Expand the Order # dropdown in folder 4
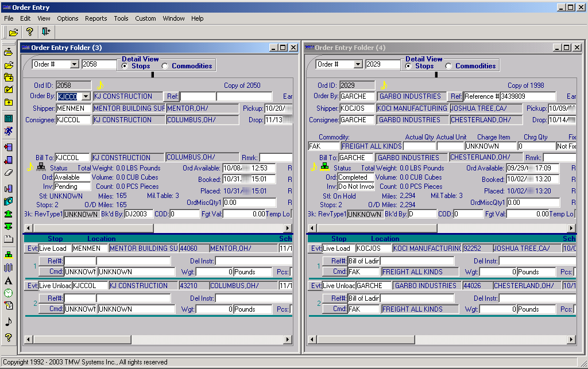Viewport: 588px width, 369px height. click(358, 64)
